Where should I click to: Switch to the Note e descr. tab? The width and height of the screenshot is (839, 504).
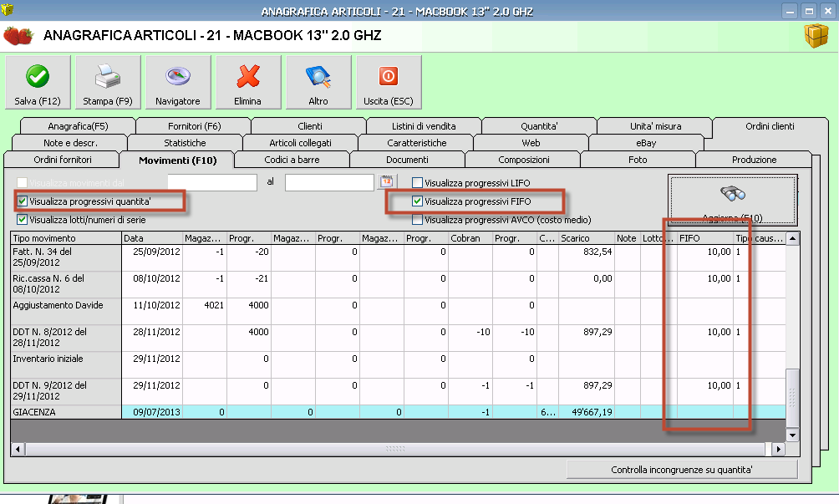(70, 143)
